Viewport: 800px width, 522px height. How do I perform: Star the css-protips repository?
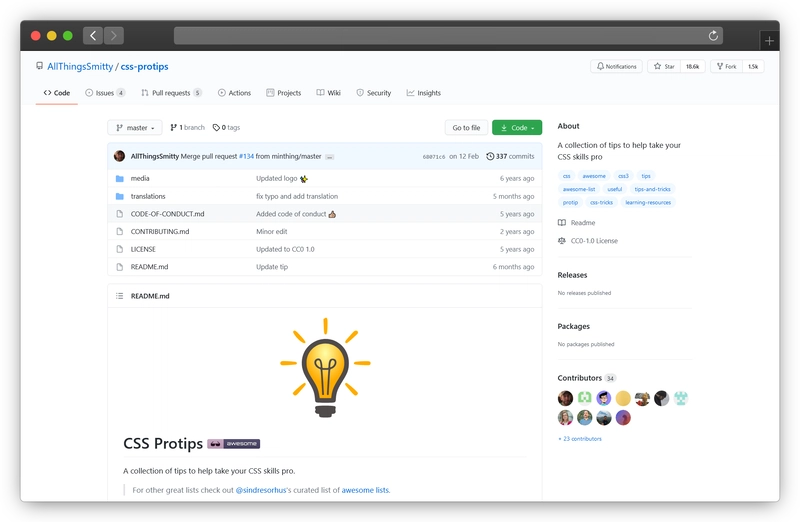[x=664, y=66]
